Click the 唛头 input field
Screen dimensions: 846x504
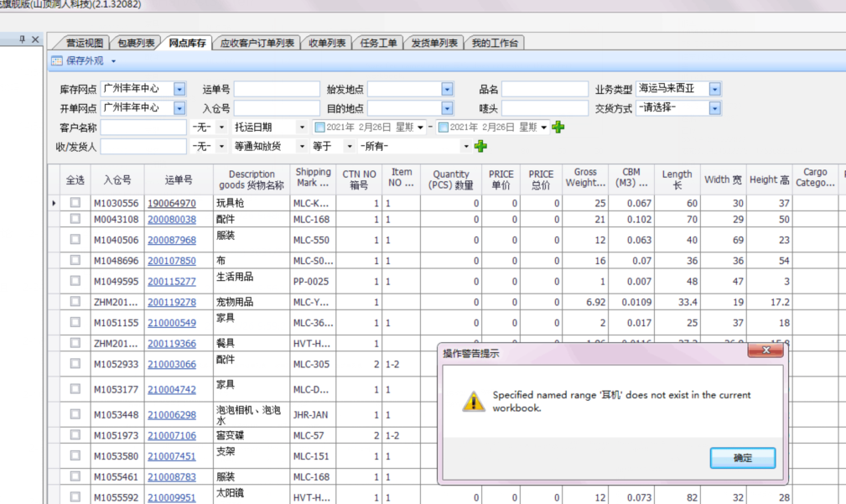pyautogui.click(x=544, y=108)
